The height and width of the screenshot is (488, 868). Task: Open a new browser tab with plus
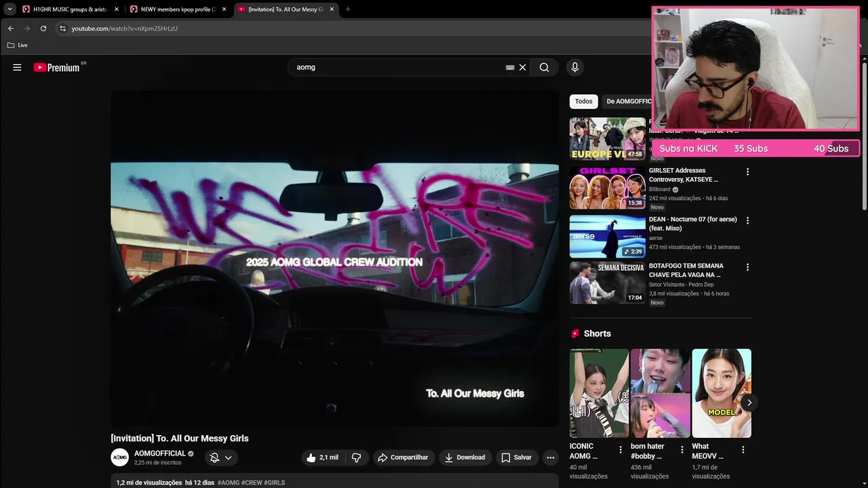tap(348, 9)
